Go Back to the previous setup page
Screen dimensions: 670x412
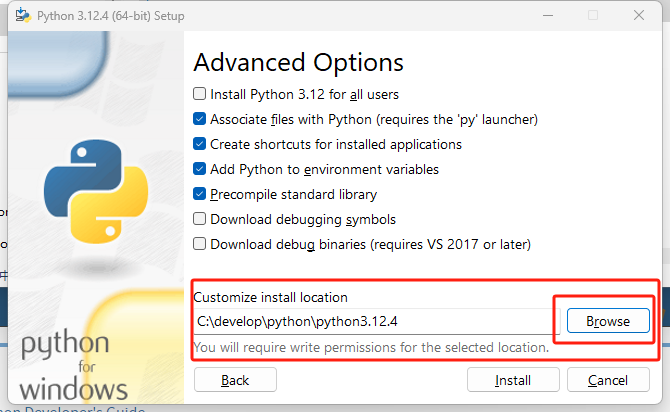tap(235, 380)
